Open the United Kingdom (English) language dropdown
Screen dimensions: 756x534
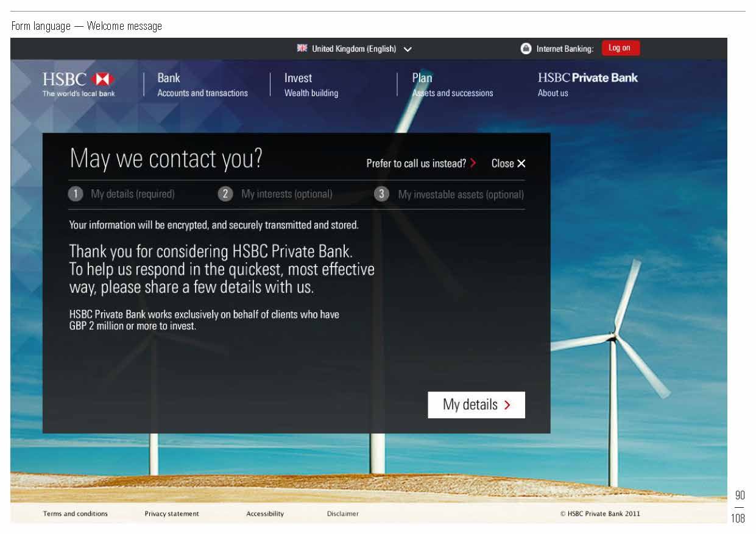pyautogui.click(x=355, y=49)
